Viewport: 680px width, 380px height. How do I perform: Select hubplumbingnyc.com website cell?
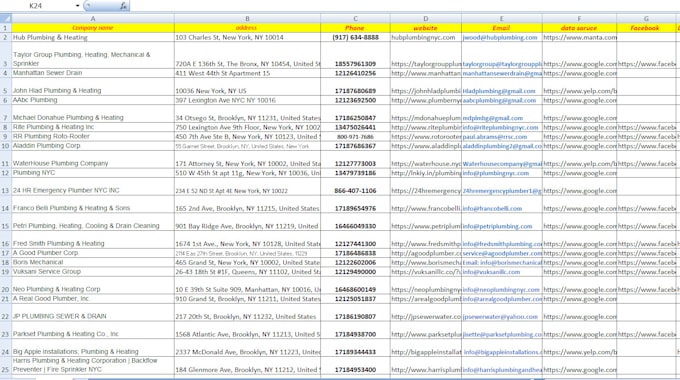coord(425,37)
